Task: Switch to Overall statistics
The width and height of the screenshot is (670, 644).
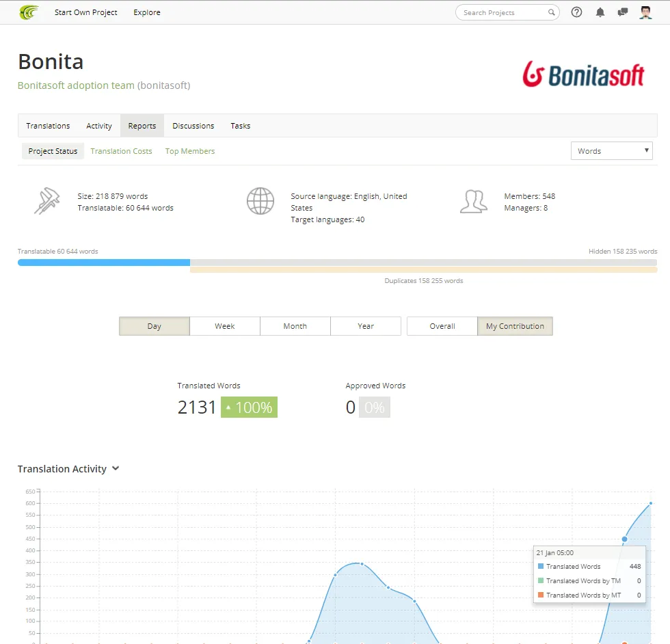Action: tap(442, 326)
